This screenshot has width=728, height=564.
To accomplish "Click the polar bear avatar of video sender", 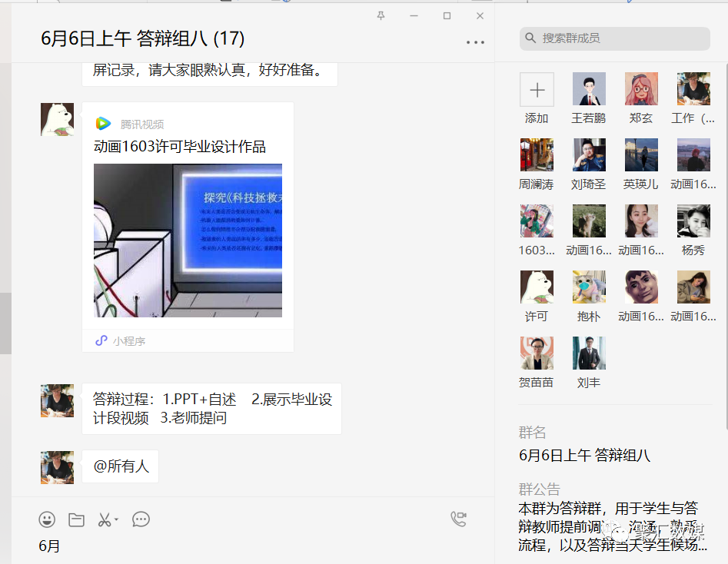I will coord(57,120).
